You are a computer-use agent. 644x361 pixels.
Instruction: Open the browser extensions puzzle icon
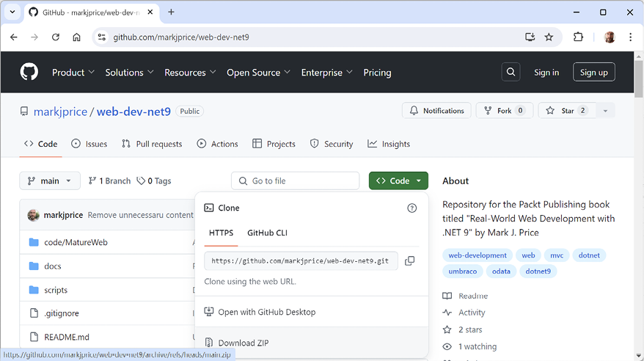[x=578, y=37]
